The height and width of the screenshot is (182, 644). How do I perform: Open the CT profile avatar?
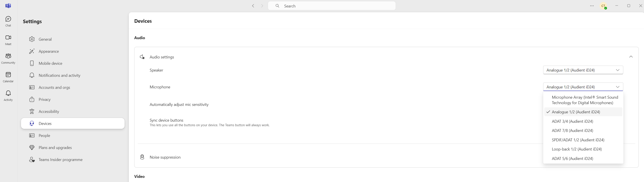click(x=603, y=6)
